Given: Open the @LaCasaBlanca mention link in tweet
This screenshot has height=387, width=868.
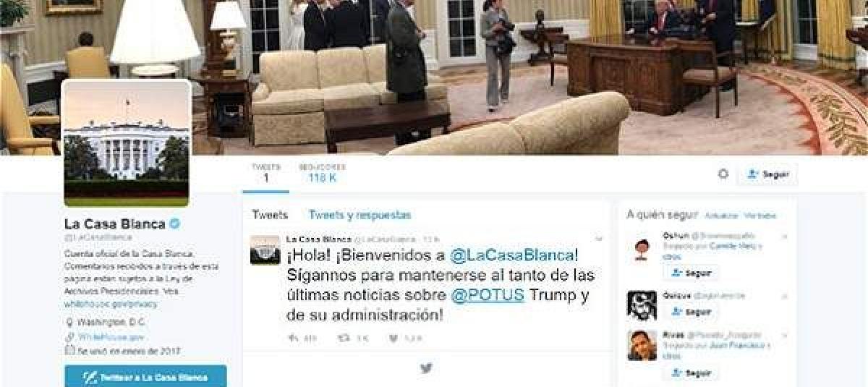Looking at the screenshot, I should tap(512, 255).
